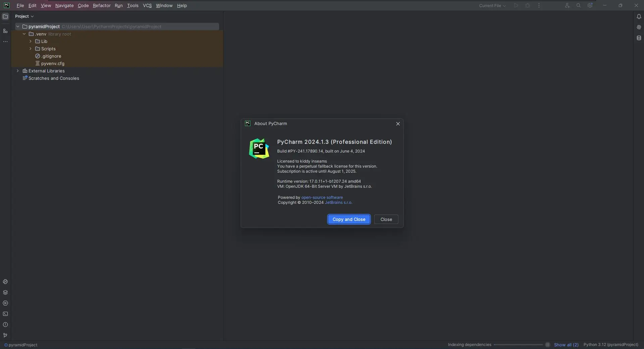Open the File menu

[20, 6]
